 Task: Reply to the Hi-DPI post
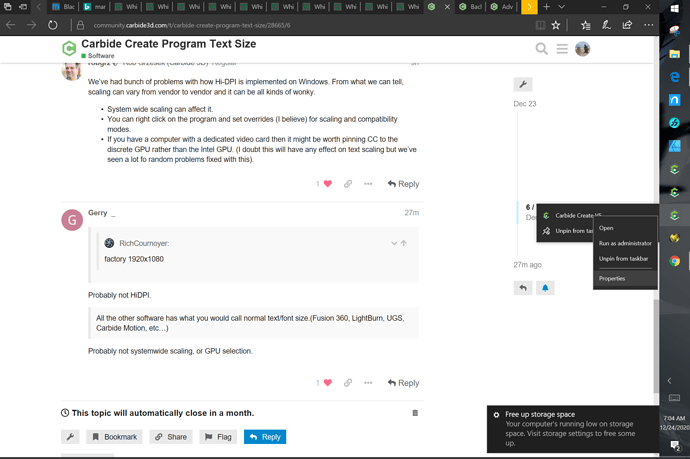(x=404, y=184)
